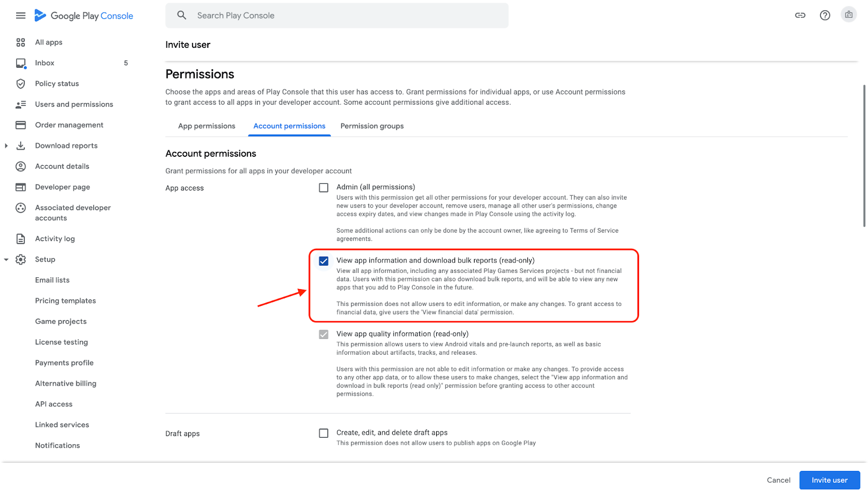The image size is (868, 498).
Task: Click the Search Play Console field
Action: pos(336,16)
